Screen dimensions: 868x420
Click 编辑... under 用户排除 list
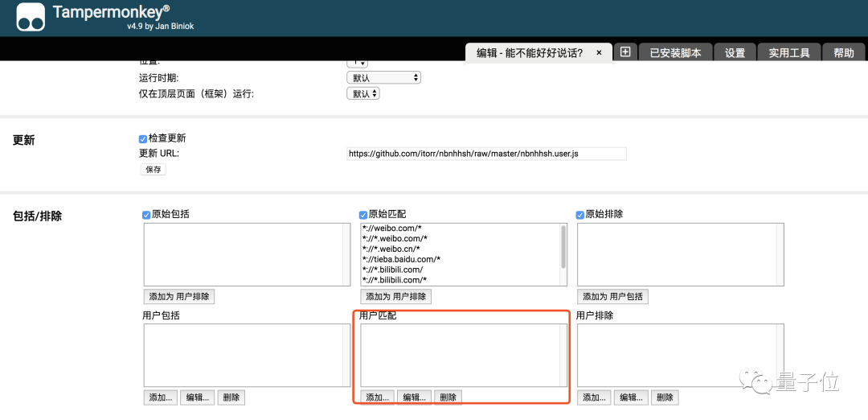[x=632, y=397]
